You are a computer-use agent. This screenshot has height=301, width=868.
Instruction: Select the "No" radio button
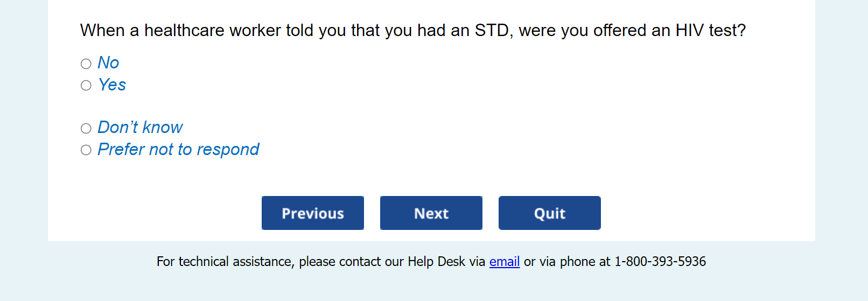point(86,64)
